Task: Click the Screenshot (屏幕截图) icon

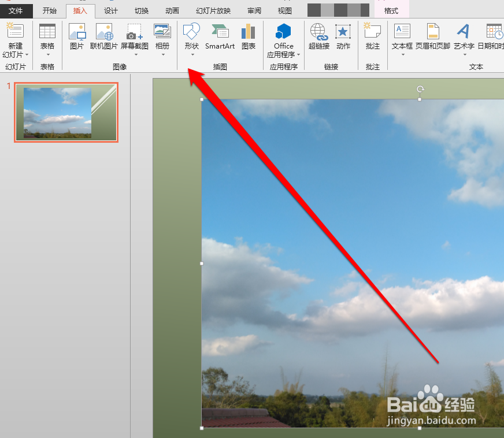Action: (x=135, y=32)
